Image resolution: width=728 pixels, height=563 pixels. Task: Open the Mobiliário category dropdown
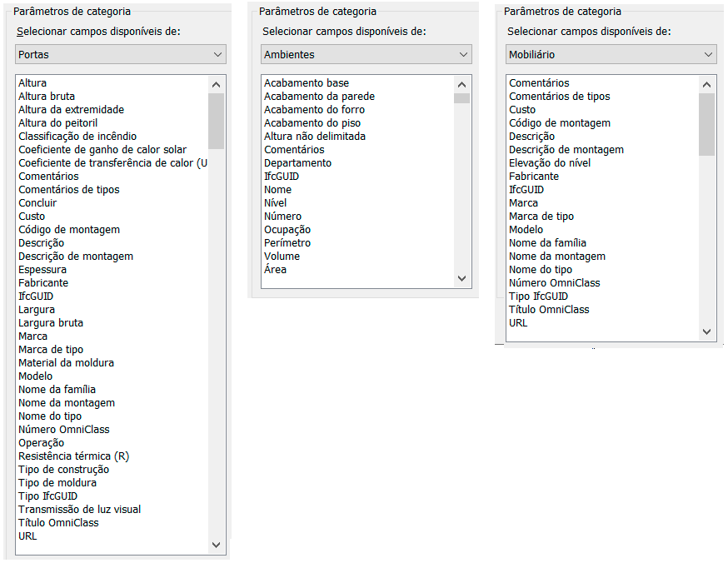611,55
